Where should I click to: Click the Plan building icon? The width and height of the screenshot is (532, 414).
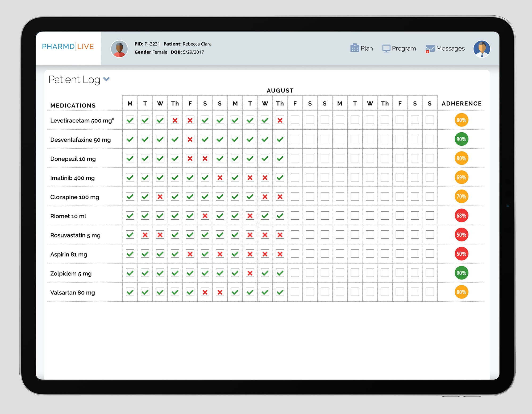click(x=354, y=48)
